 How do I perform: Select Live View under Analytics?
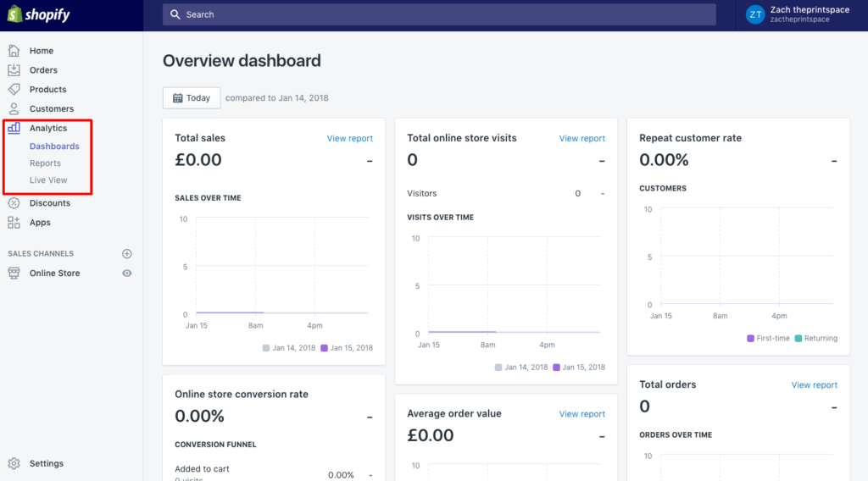coord(48,180)
